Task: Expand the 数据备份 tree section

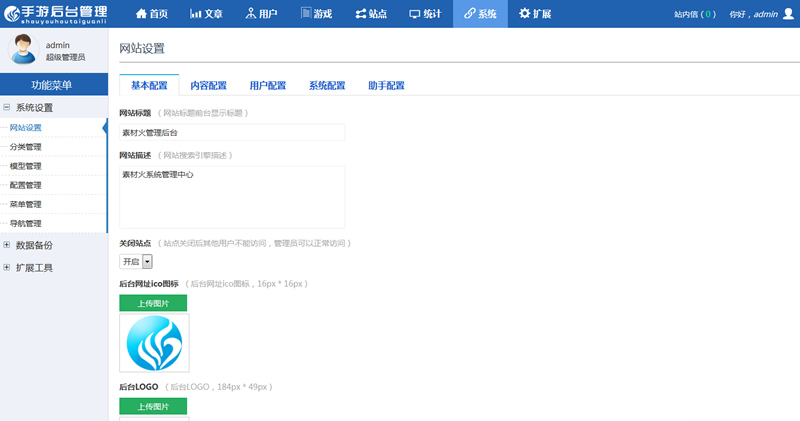Action: coord(7,245)
